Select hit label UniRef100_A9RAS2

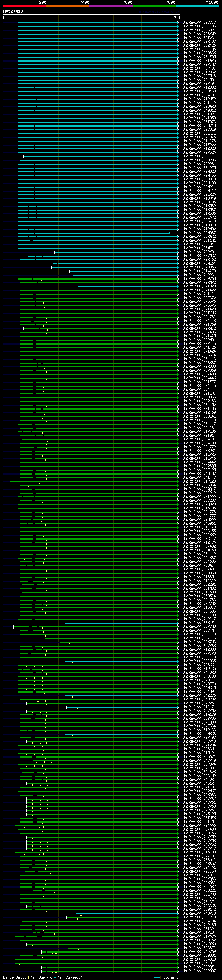click(x=199, y=328)
